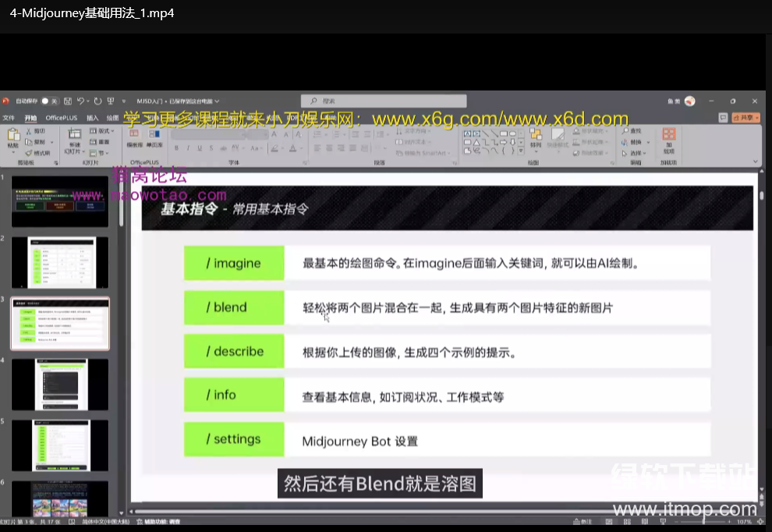The width and height of the screenshot is (772, 532).
Task: Click the green '/ blend' command box
Action: (234, 307)
